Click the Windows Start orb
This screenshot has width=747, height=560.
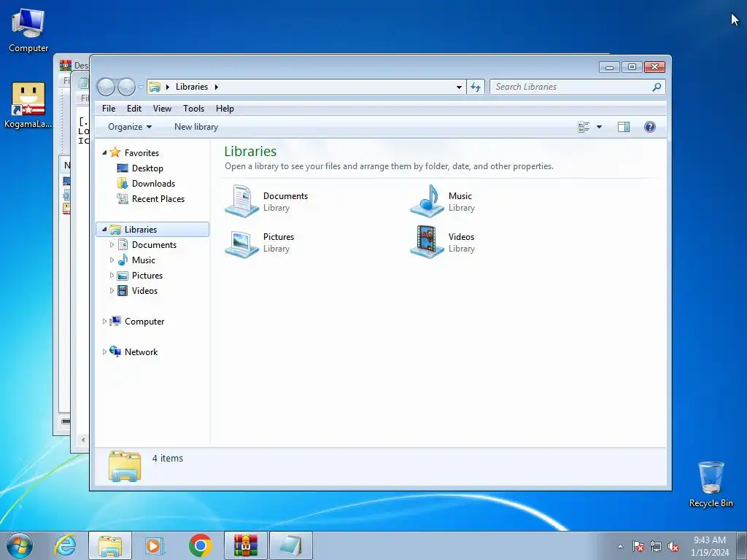(x=20, y=545)
